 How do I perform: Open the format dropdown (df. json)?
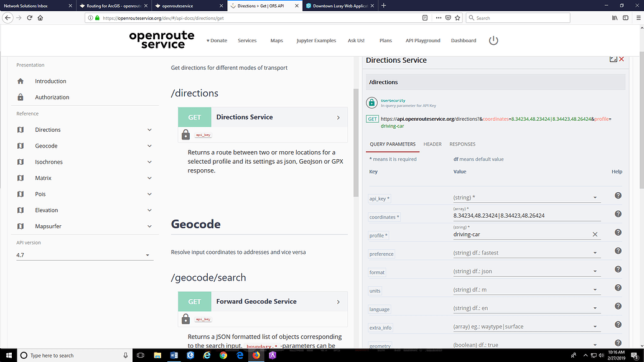[x=526, y=271]
